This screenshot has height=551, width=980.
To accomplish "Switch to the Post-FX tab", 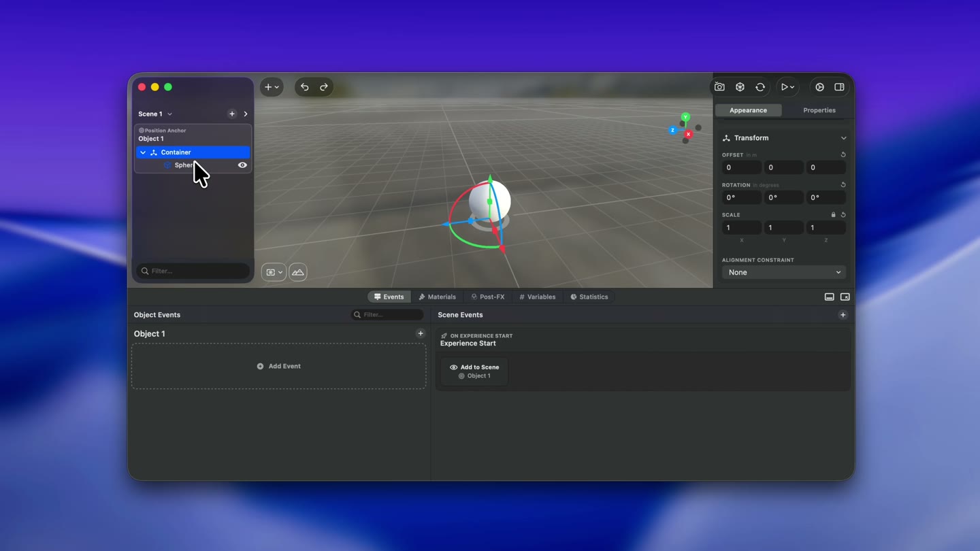I will pyautogui.click(x=488, y=297).
